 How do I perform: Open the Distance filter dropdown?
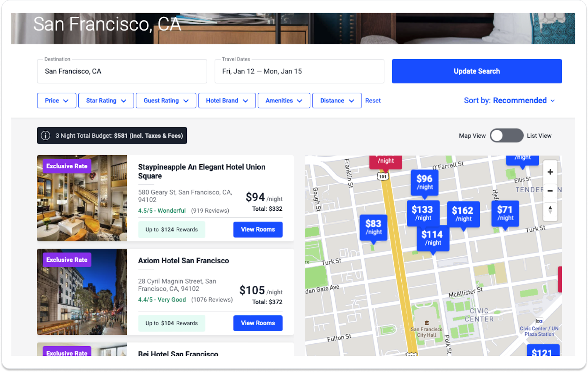[337, 101]
